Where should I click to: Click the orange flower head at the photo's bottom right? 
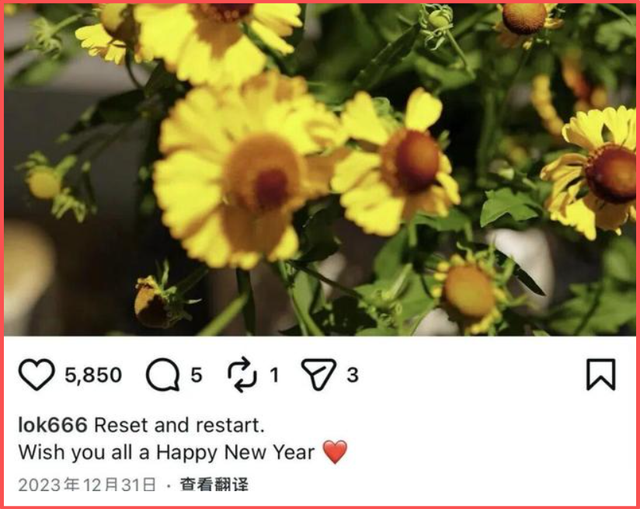pos(469,292)
